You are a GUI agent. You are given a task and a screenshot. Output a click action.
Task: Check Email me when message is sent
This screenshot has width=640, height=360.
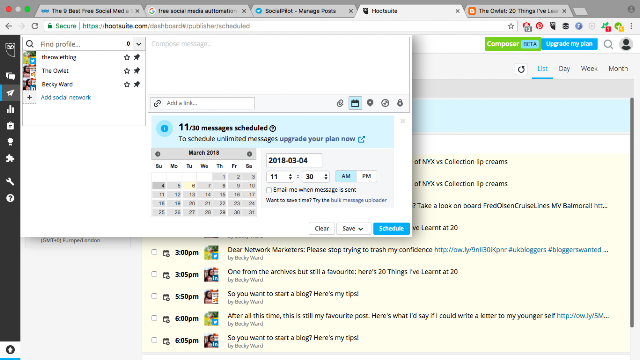click(x=269, y=190)
